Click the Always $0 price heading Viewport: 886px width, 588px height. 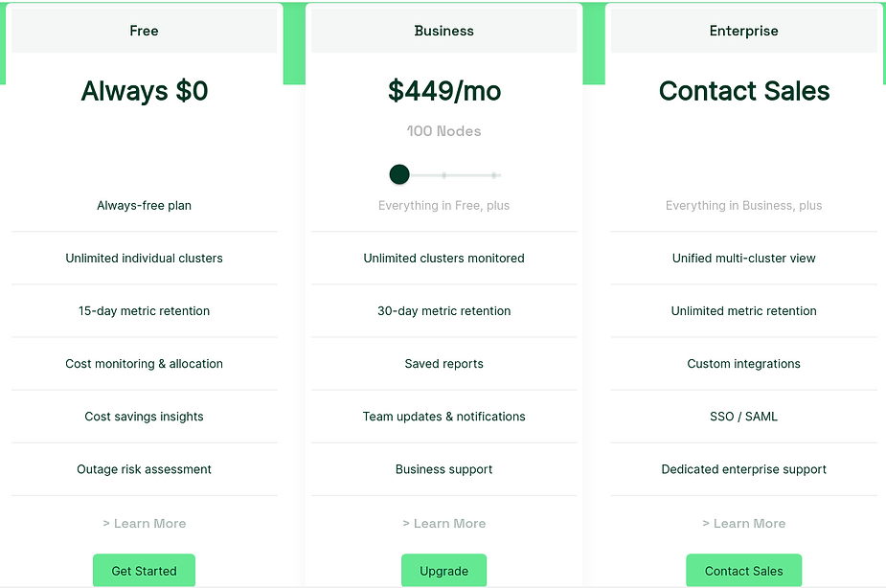click(x=145, y=91)
